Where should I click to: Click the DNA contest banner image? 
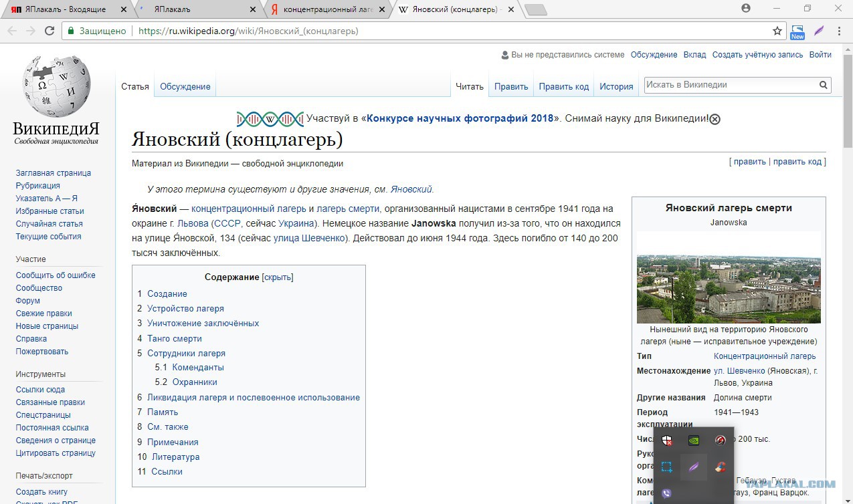(x=270, y=119)
